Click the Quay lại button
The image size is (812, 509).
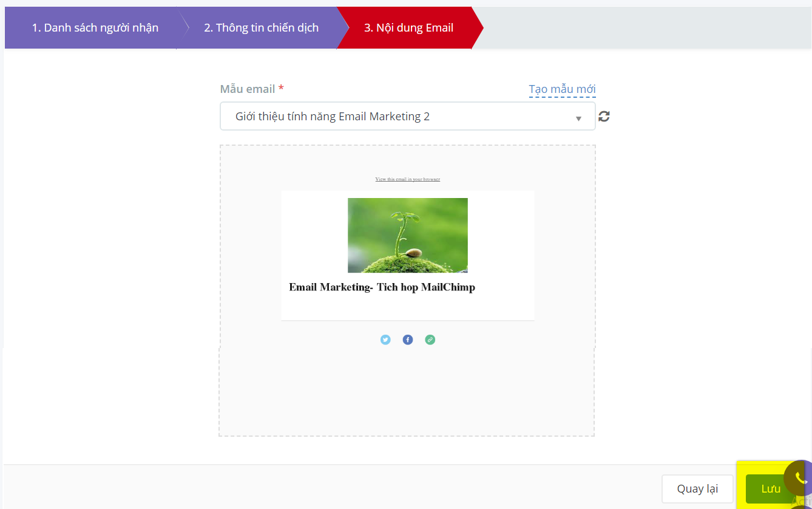point(697,489)
